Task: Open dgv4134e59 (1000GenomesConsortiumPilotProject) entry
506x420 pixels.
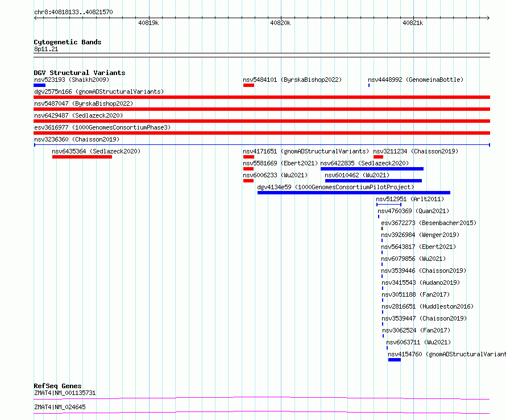Action: point(335,187)
